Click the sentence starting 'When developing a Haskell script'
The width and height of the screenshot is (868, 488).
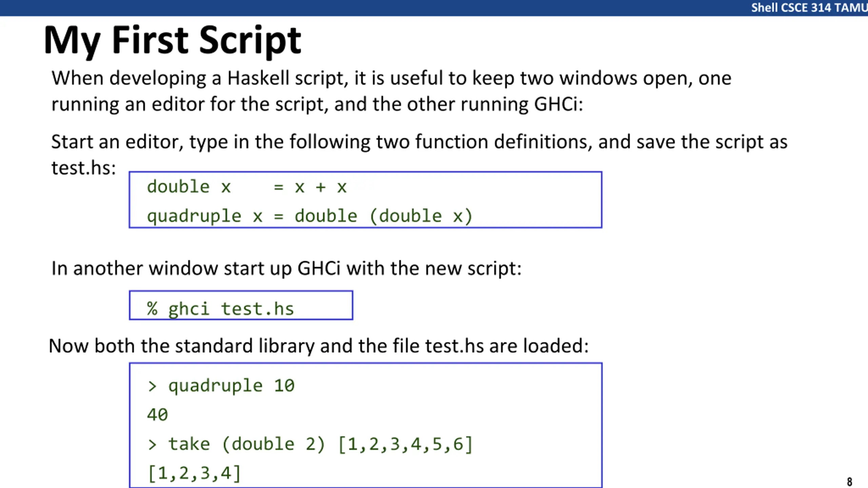391,91
